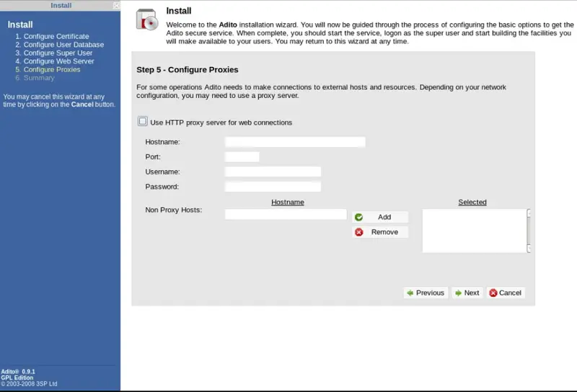
Task: Click Selected list scrollbar down arrow
Action: tap(529, 249)
